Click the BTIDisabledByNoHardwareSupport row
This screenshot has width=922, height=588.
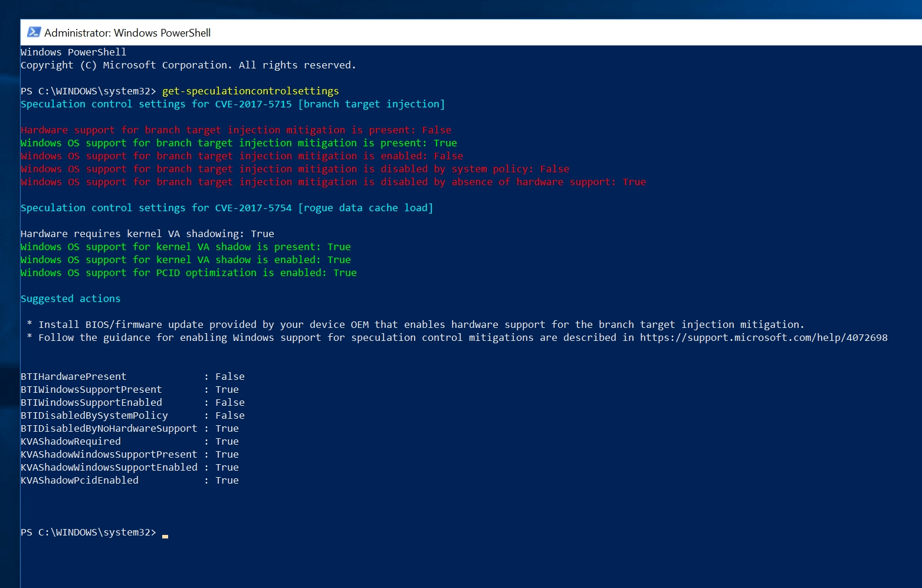point(130,429)
